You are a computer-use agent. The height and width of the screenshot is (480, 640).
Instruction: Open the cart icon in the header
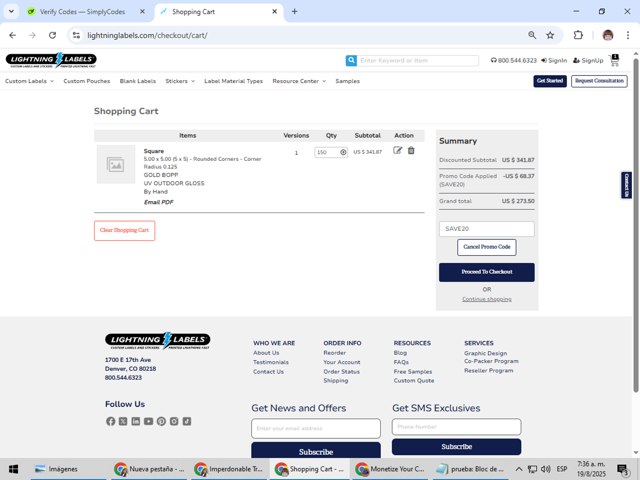tap(614, 60)
